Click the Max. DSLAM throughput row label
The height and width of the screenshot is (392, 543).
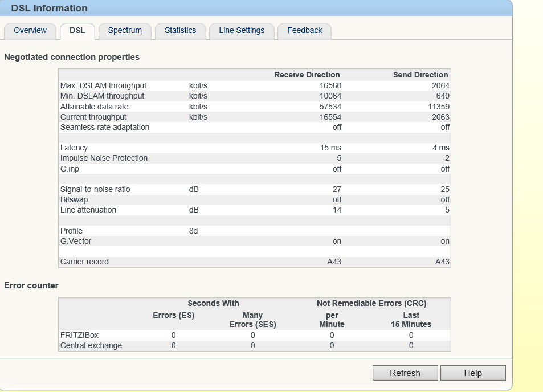click(103, 85)
